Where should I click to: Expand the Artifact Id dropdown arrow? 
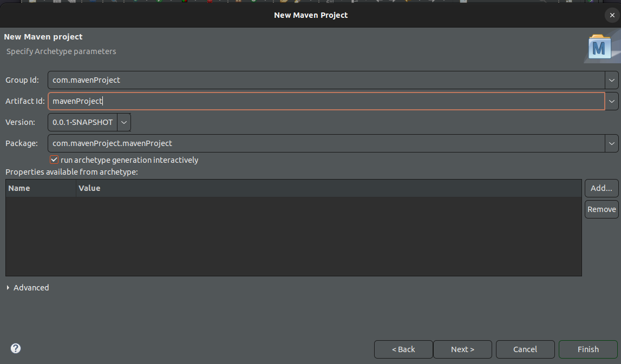point(611,101)
